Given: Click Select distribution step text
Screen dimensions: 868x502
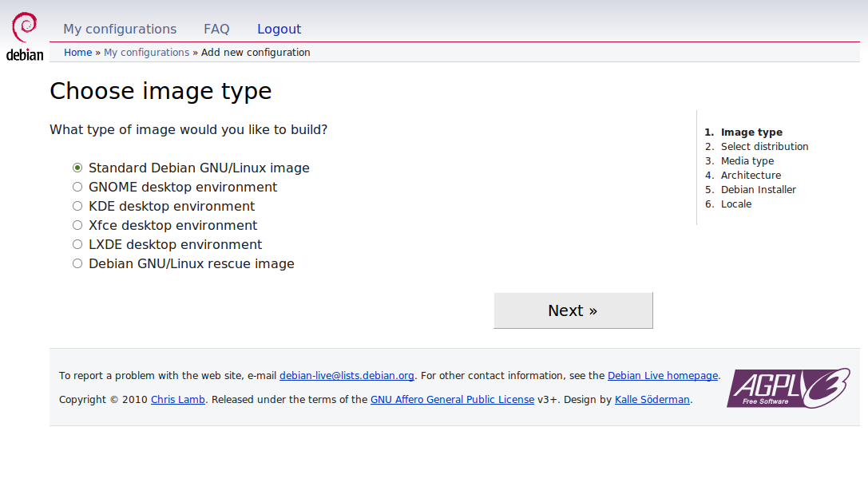Looking at the screenshot, I should 764,147.
